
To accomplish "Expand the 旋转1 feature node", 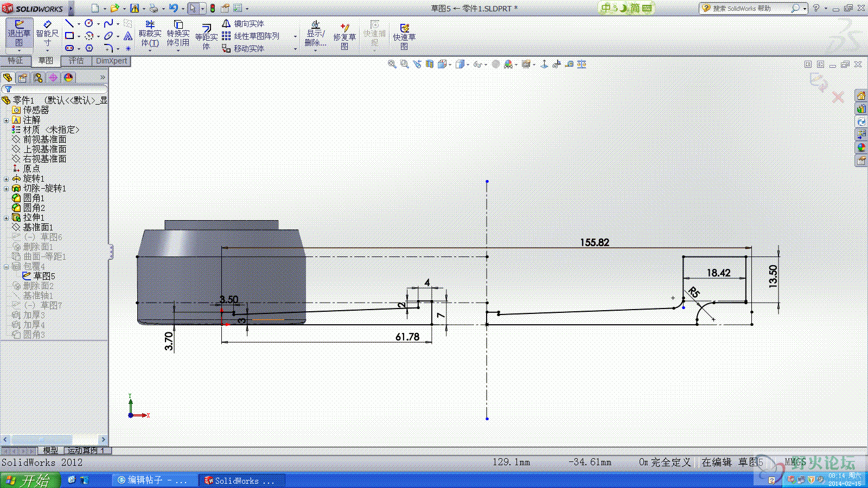I will pos(6,179).
